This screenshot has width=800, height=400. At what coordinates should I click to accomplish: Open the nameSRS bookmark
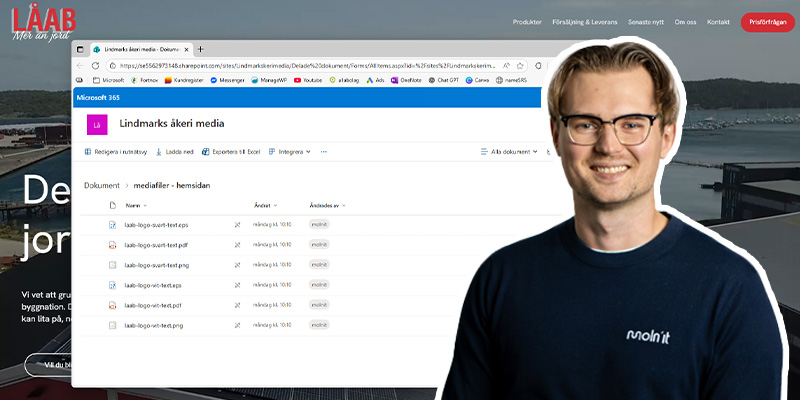[x=511, y=80]
